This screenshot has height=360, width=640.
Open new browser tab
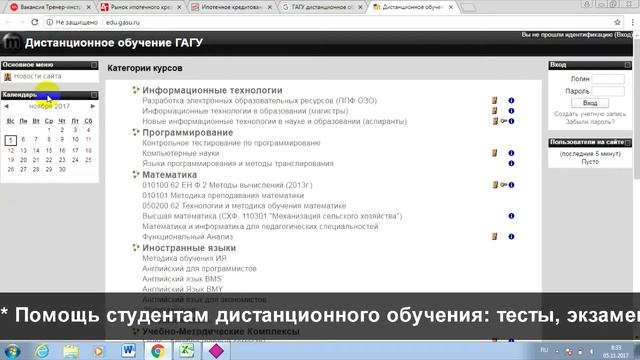pos(469,7)
